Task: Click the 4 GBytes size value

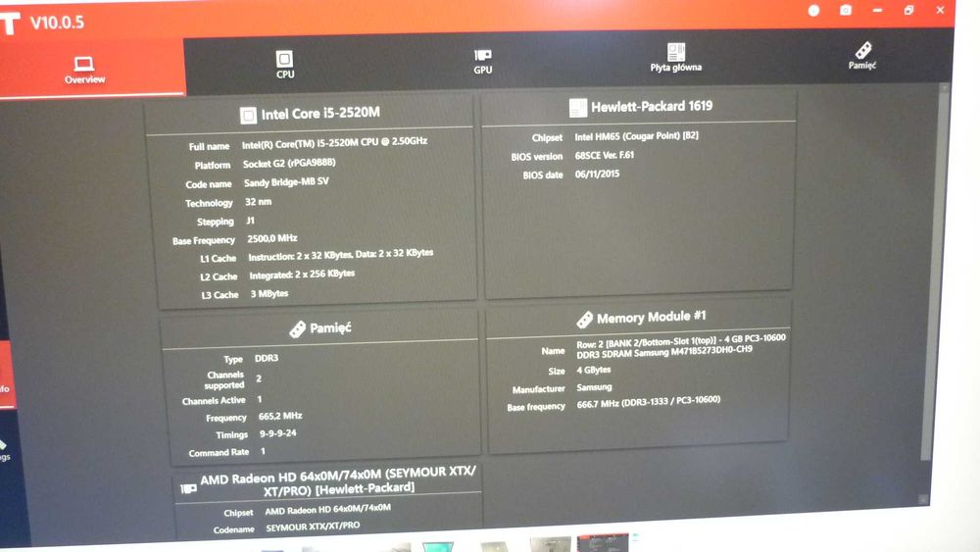Action: (x=593, y=370)
